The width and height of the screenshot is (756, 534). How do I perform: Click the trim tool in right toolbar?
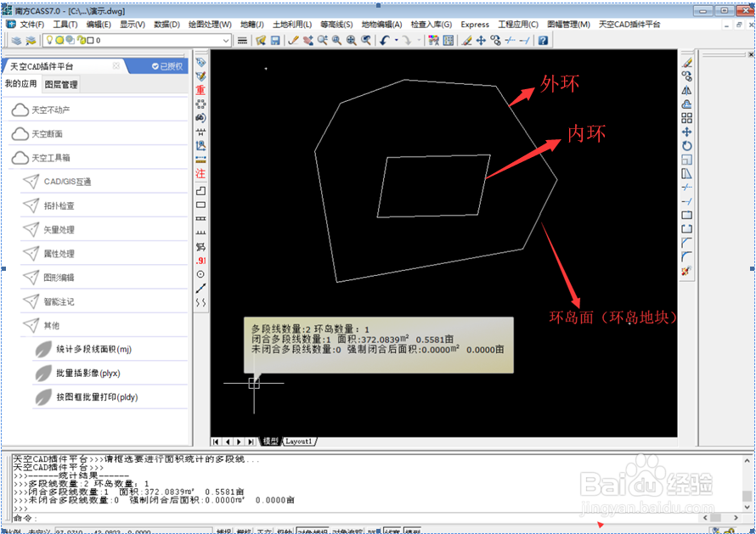686,188
